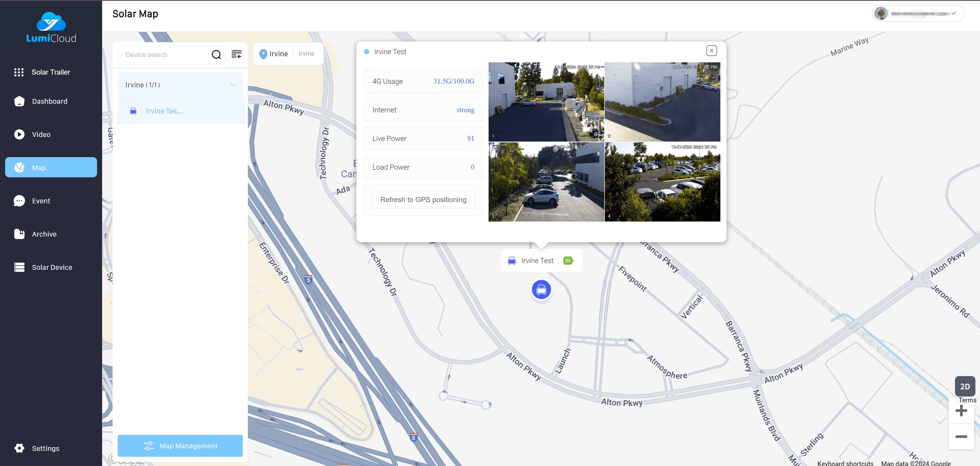Select the Map menu item
Image resolution: width=980 pixels, height=466 pixels.
(x=51, y=168)
